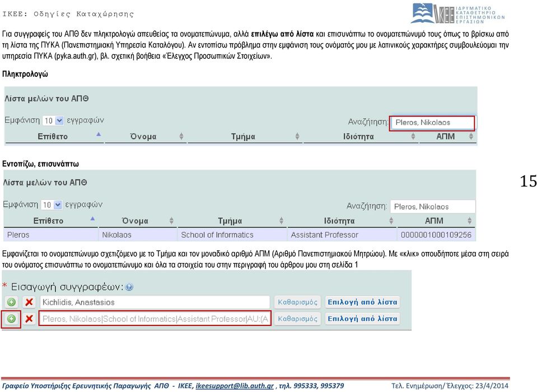The height and width of the screenshot is (392, 537).
Task: Select the Assistant Professor cell
Action: click(x=342, y=235)
